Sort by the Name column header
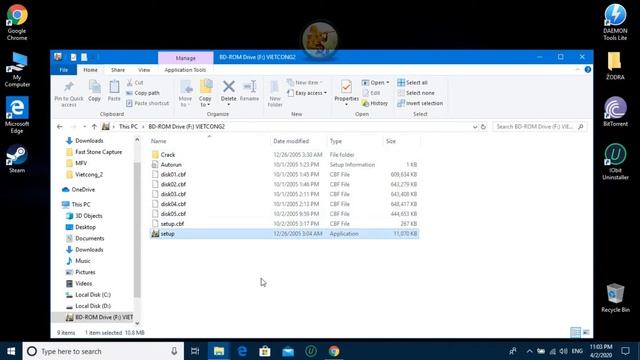 click(x=158, y=141)
